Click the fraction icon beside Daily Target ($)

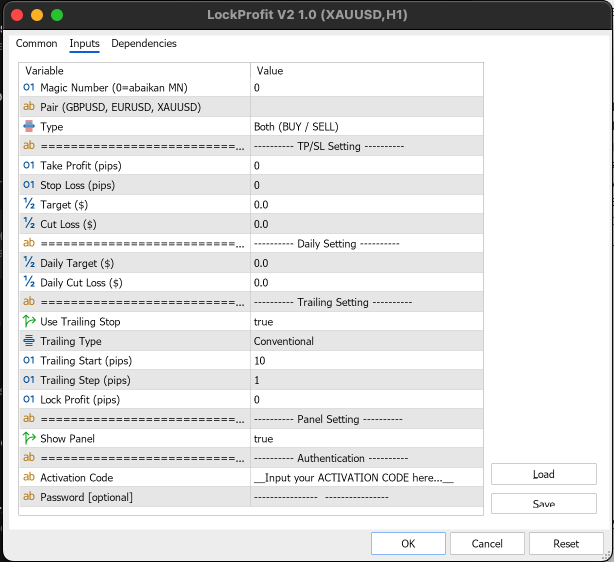[x=28, y=263]
